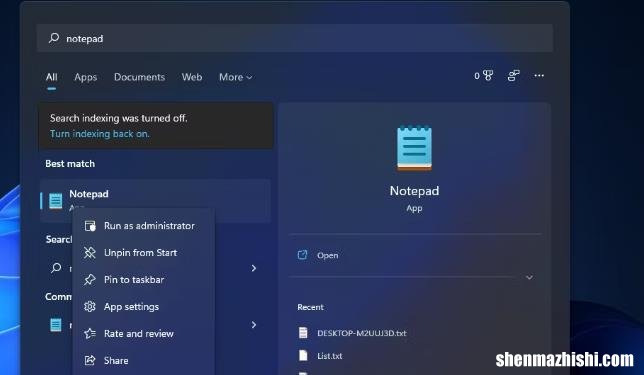This screenshot has width=644, height=375.
Task: Click the Share icon in context menu
Action: tap(90, 361)
